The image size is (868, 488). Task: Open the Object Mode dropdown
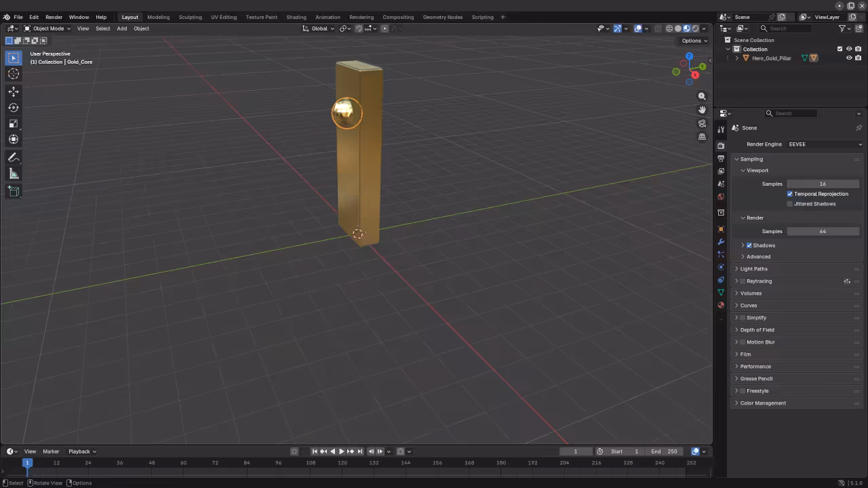pyautogui.click(x=47, y=28)
